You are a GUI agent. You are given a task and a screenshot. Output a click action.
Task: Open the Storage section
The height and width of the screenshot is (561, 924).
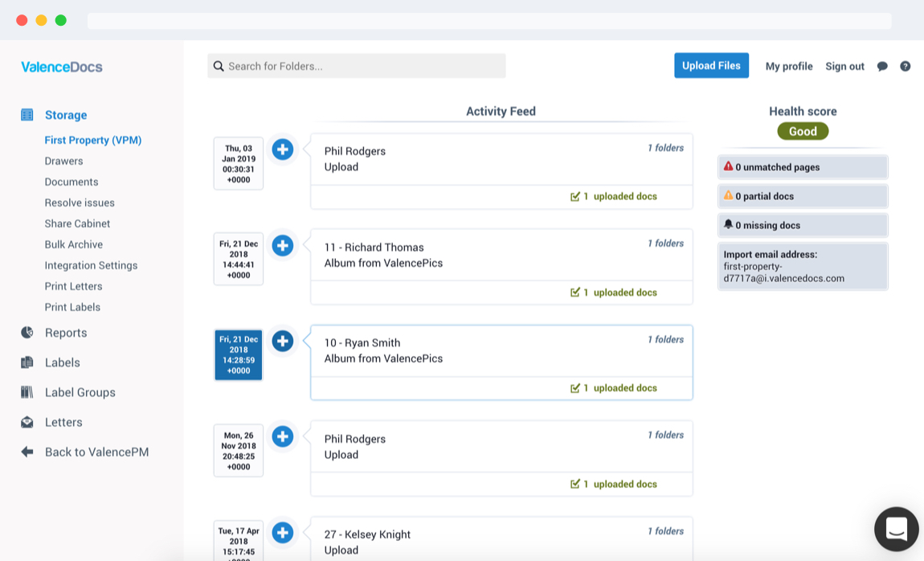[x=66, y=115]
